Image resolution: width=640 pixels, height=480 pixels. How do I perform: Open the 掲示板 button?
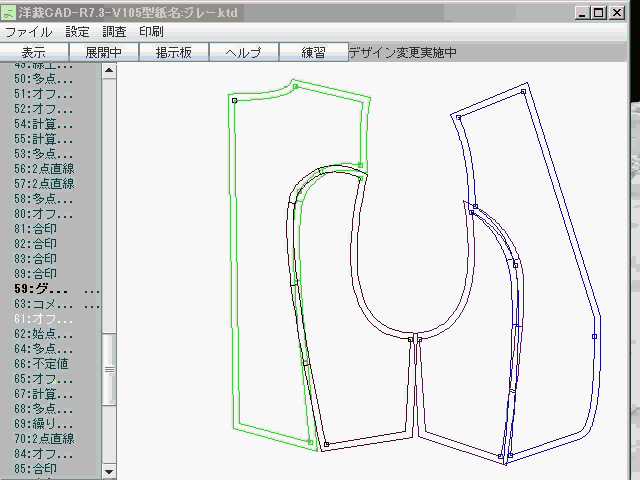click(173, 52)
